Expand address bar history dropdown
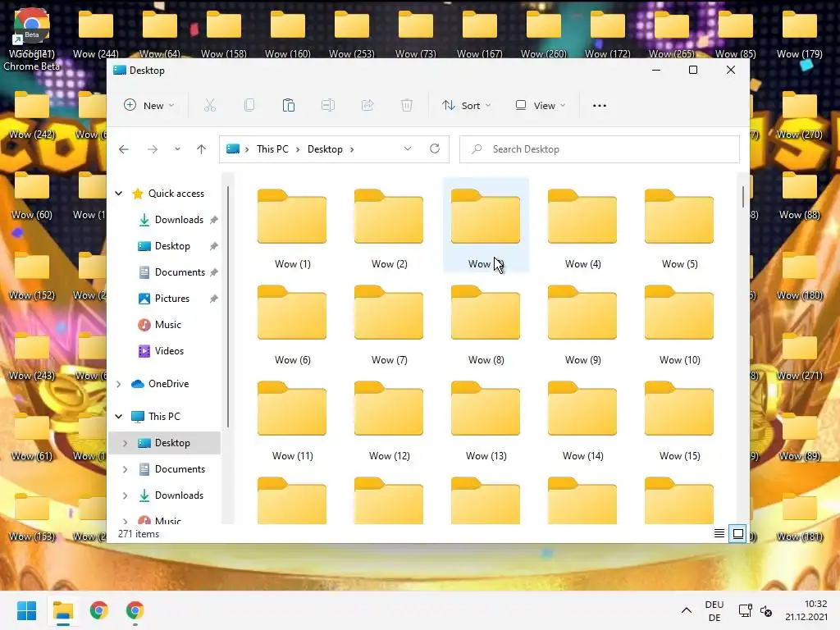The height and width of the screenshot is (630, 840). pyautogui.click(x=408, y=149)
